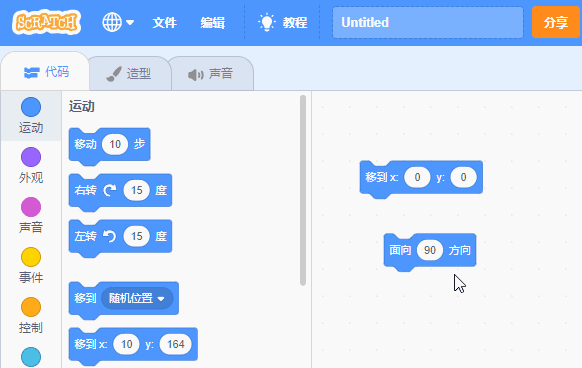
Task: Click the 15 value in 左转 block
Action: [137, 236]
